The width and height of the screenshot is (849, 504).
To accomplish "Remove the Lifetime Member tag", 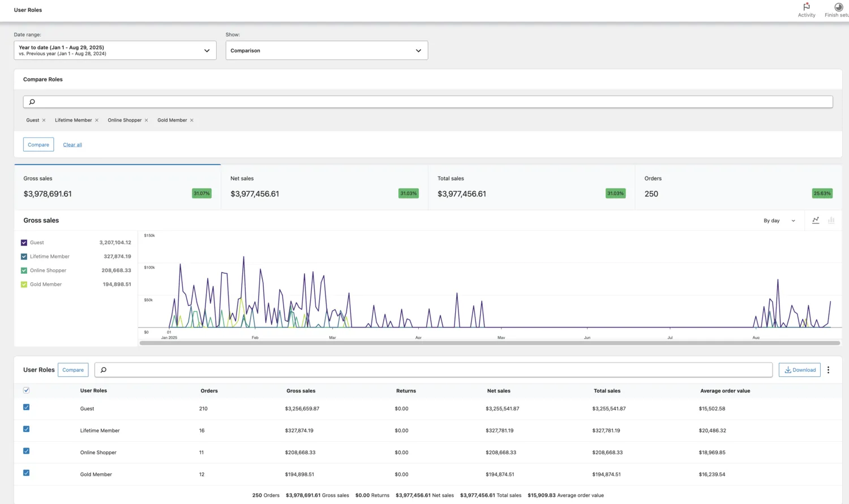I will click(x=97, y=120).
